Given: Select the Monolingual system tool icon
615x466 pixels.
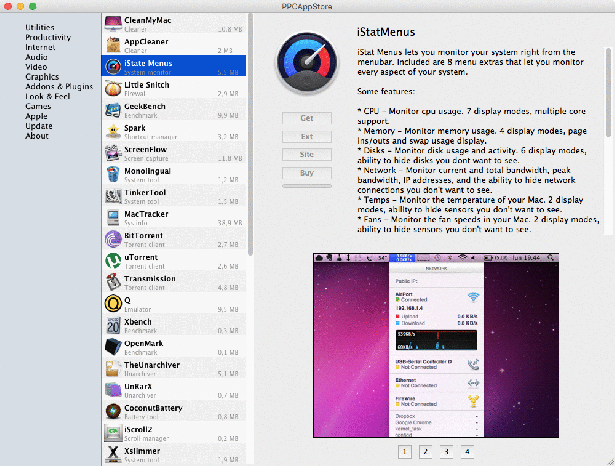Looking at the screenshot, I should 113,175.
